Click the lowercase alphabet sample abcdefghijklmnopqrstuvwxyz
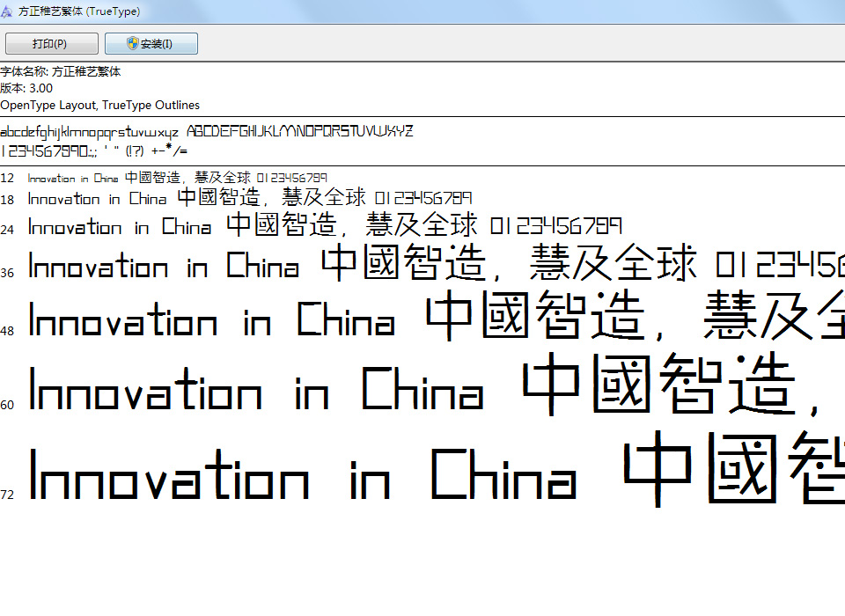The image size is (845, 616). [90, 132]
